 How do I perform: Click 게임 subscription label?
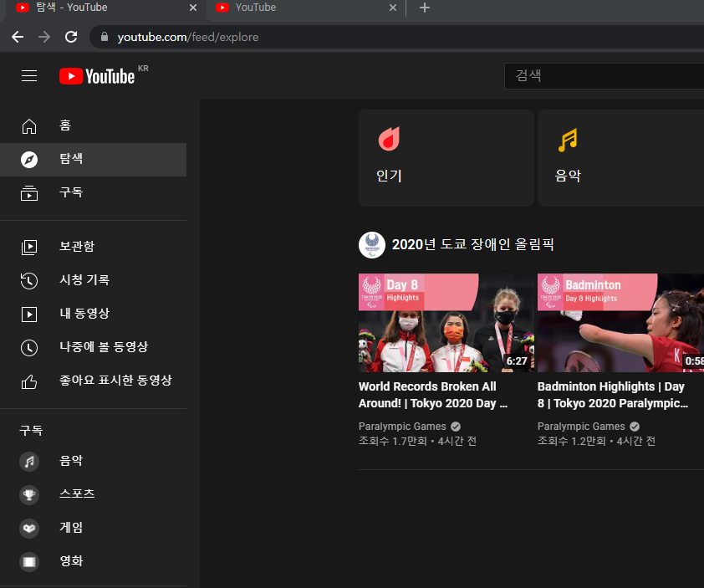click(x=71, y=527)
